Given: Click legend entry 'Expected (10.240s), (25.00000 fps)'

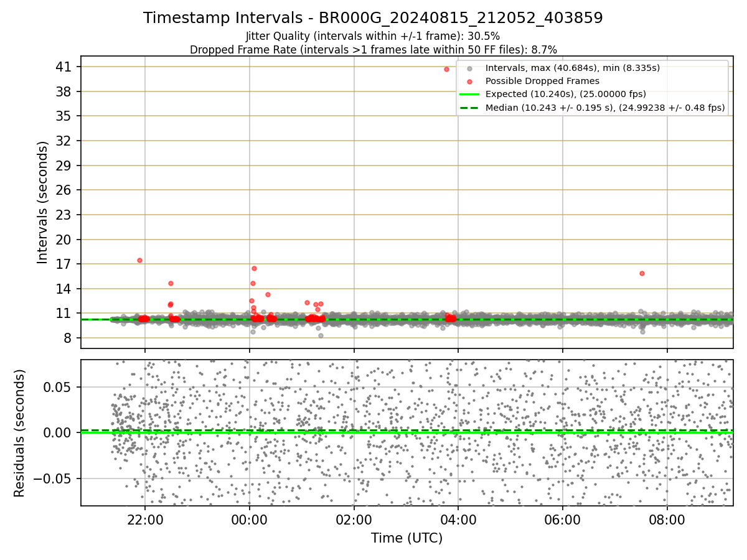Looking at the screenshot, I should point(565,94).
